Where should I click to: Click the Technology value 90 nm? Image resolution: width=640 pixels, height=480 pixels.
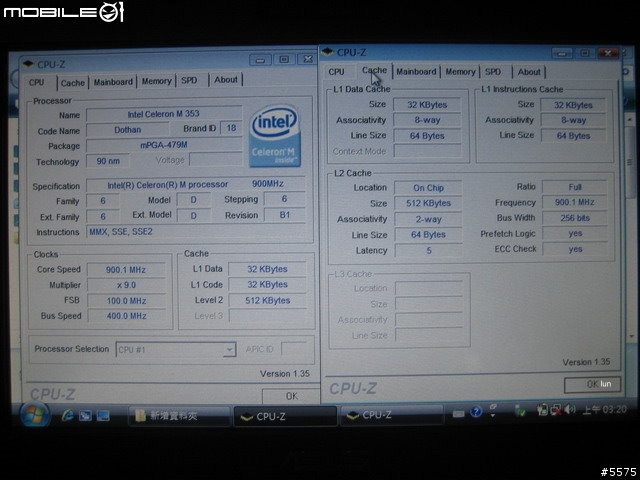pyautogui.click(x=108, y=161)
